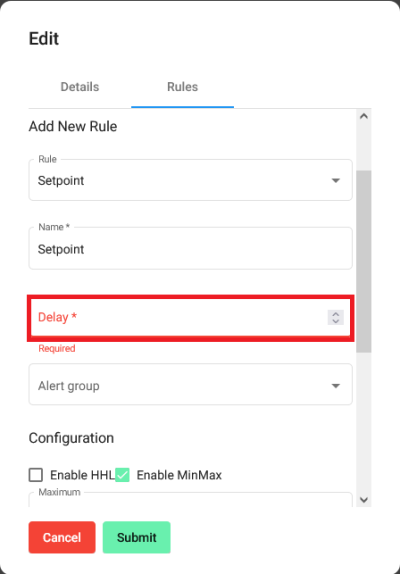Image resolution: width=400 pixels, height=574 pixels.
Task: Click the Rule dropdown arrow icon
Action: [336, 180]
